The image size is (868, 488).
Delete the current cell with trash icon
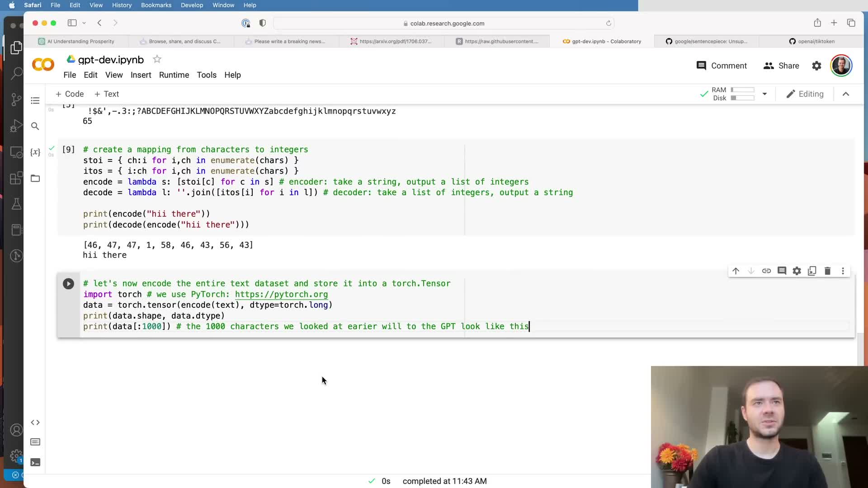pos(827,271)
